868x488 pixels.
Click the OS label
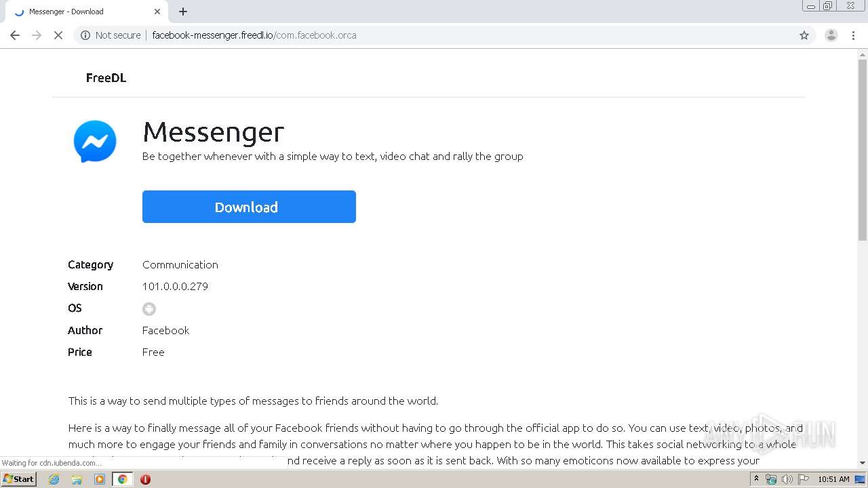pos(75,308)
